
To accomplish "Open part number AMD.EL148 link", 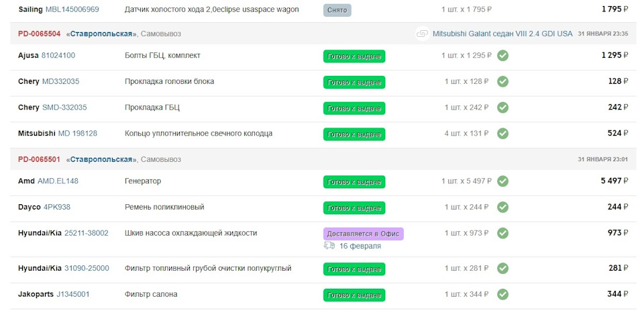I will click(58, 181).
